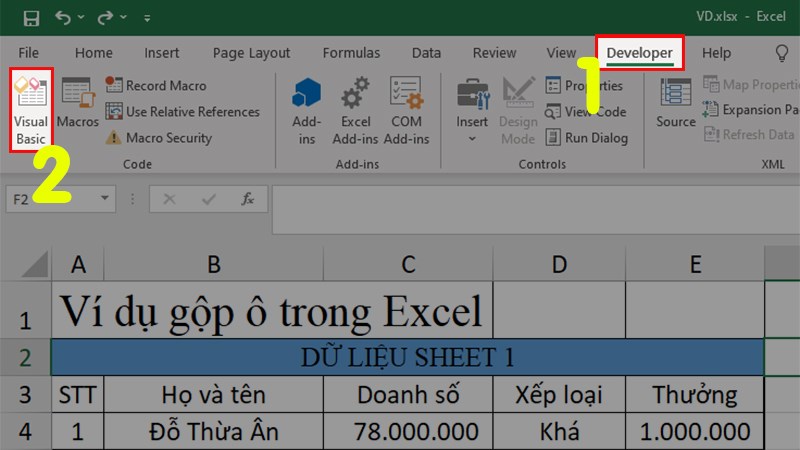Select column D header

[x=559, y=264]
